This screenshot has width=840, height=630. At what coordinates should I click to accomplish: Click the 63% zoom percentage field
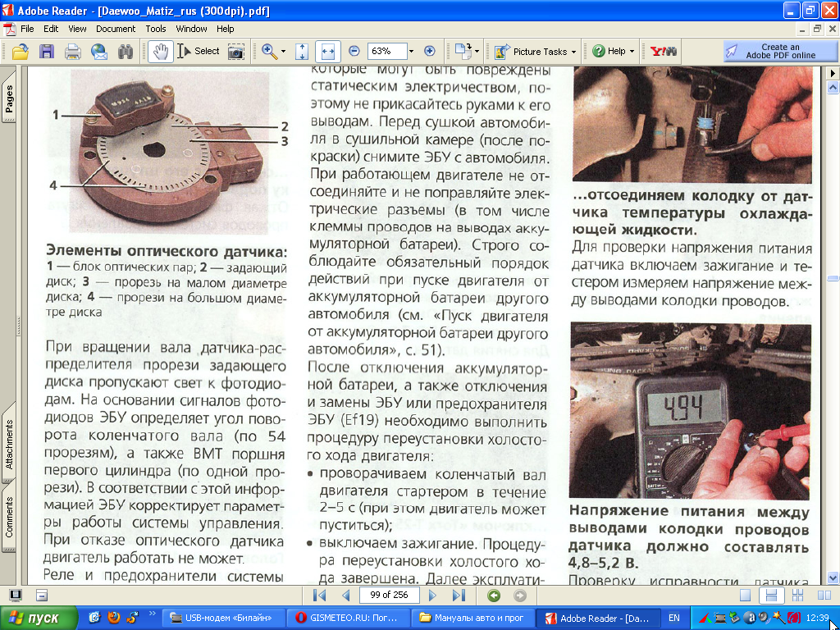click(x=387, y=52)
